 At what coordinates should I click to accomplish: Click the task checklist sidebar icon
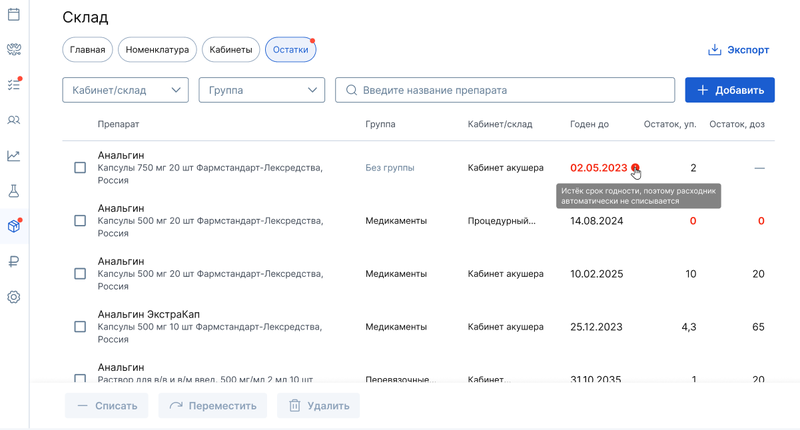point(14,85)
